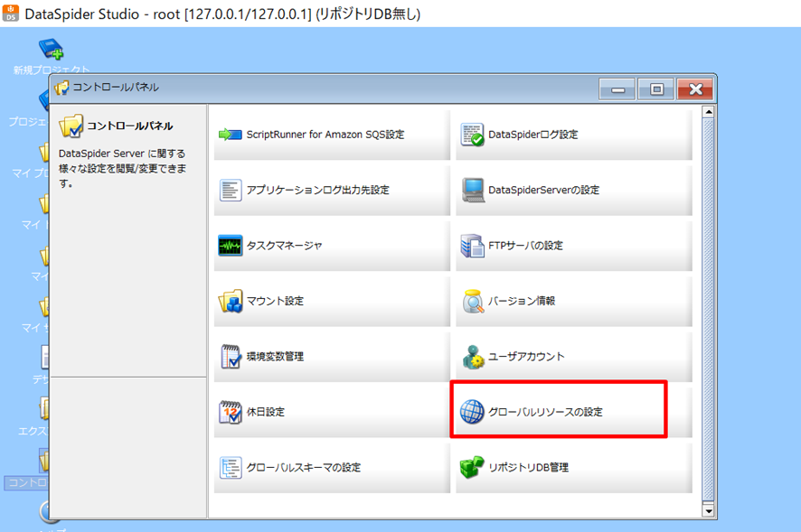The image size is (801, 532).
Task: Click the DataSpider Studio app icon in title bar
Action: [x=11, y=14]
